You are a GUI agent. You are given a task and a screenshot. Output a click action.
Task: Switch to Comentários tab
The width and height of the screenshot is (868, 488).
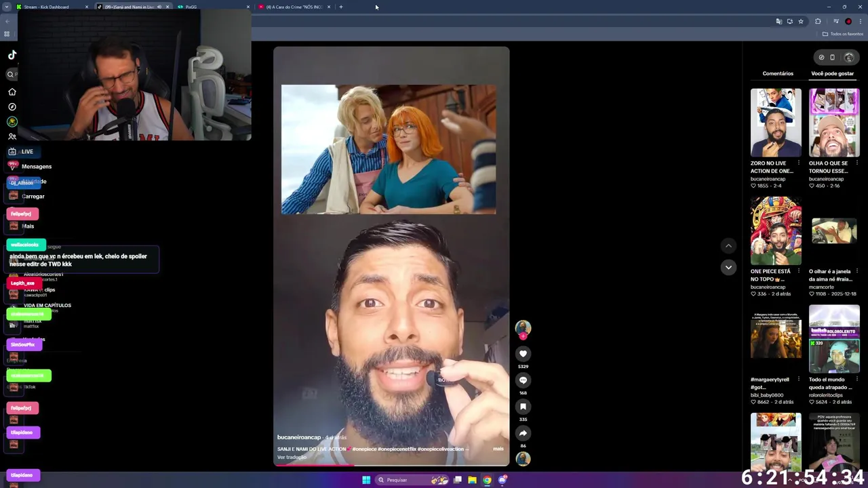tap(778, 73)
